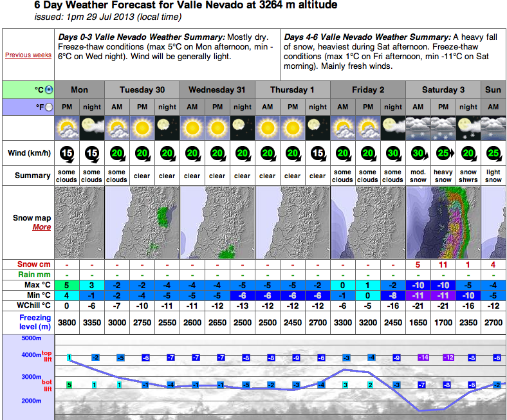Click the Wednesday 31 day header
507x420 pixels.
217,90
